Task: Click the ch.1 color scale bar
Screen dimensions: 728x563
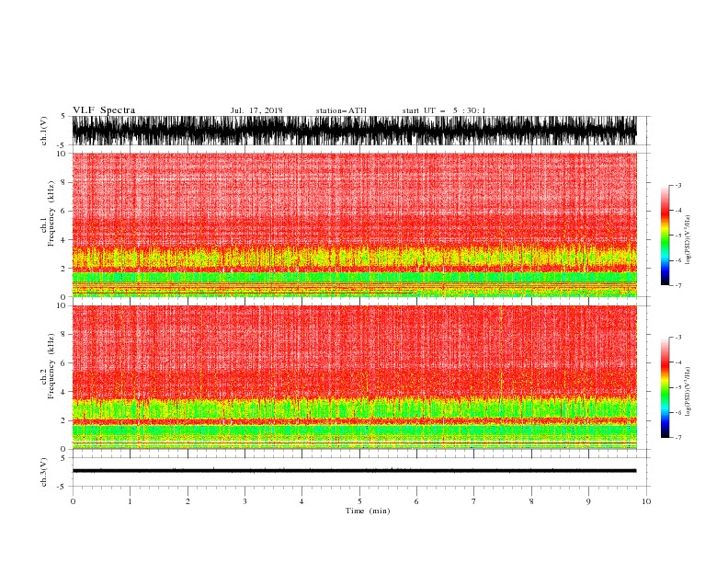Action: pos(665,236)
